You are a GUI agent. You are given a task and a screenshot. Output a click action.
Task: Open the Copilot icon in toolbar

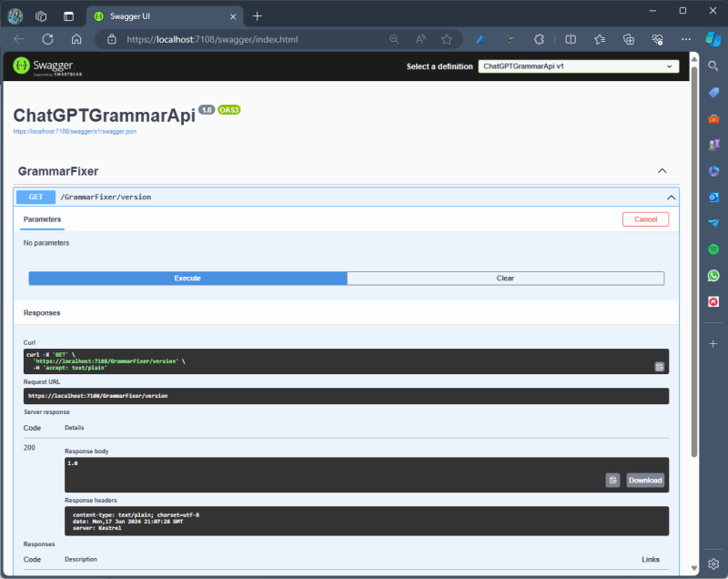[x=713, y=39]
